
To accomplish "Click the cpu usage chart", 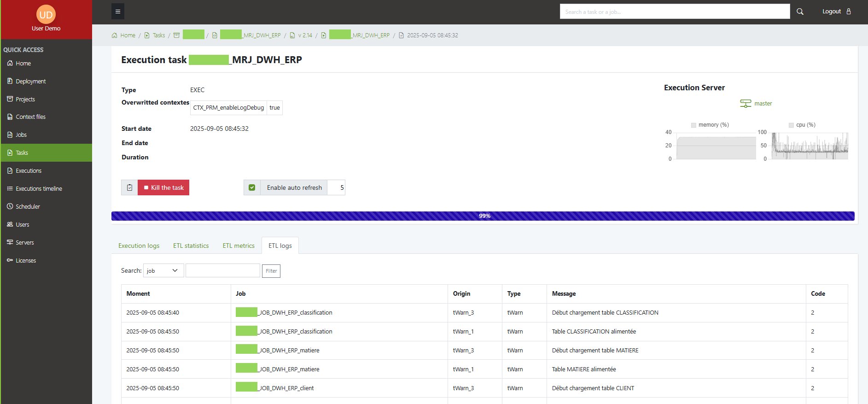I will point(810,146).
